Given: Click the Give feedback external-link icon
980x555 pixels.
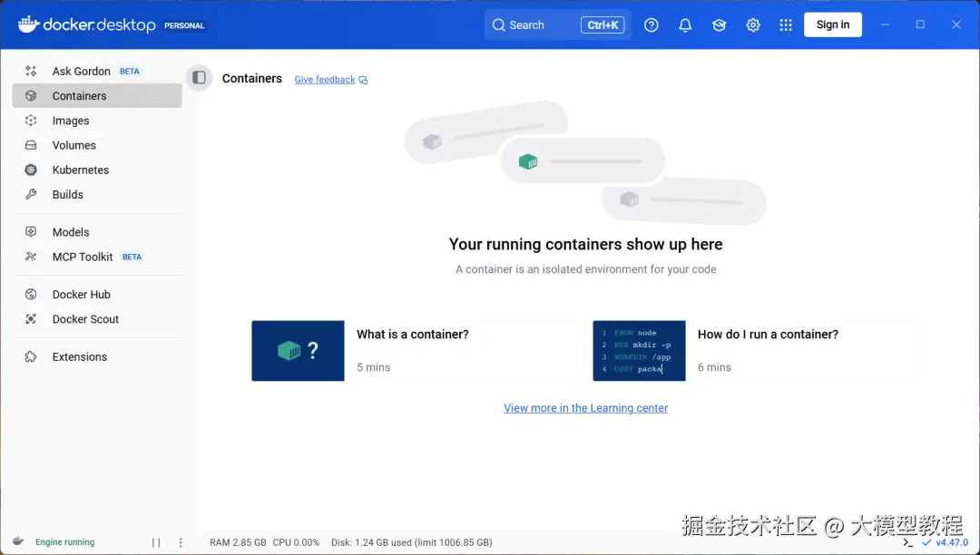Looking at the screenshot, I should tap(363, 80).
